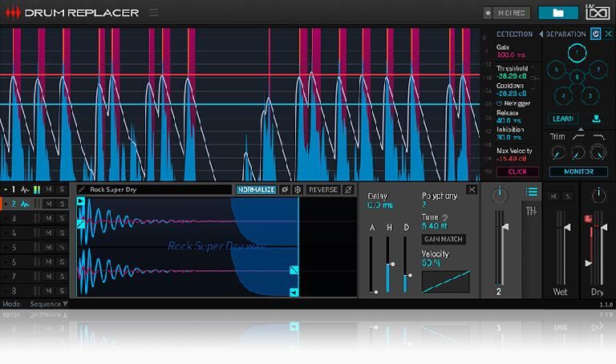Click the Max Velocity value -15.49 dB
Image resolution: width=616 pixels, height=364 pixels.
[x=511, y=159]
